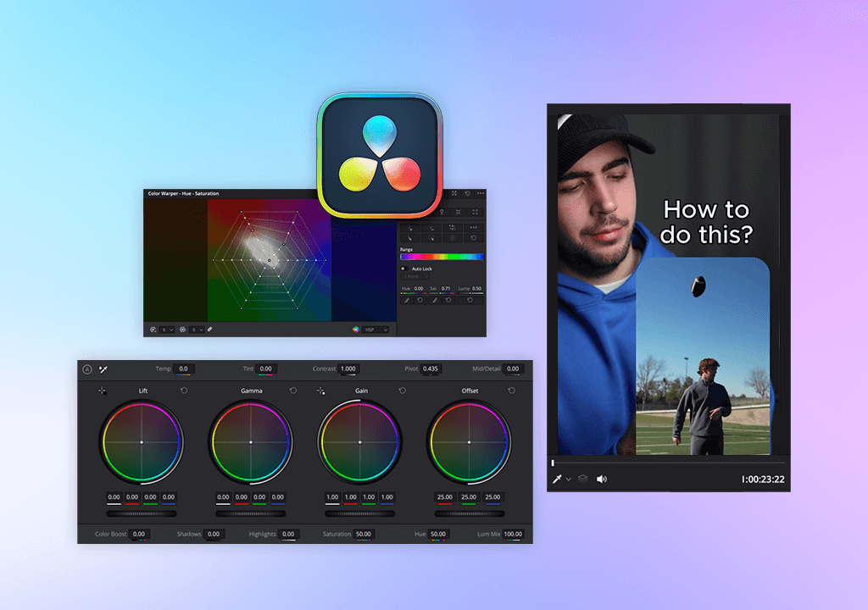Reset the Lift color wheel
868x610 pixels.
point(184,391)
